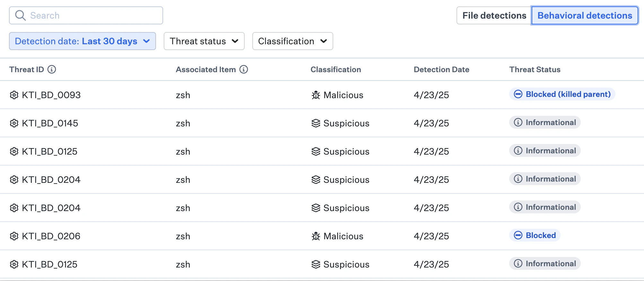Click the Detection Date column header
Image resolution: width=644 pixels, height=281 pixels.
click(x=441, y=70)
